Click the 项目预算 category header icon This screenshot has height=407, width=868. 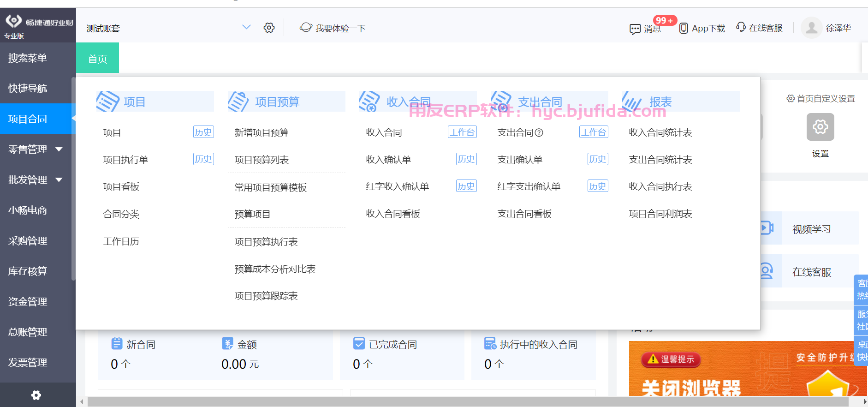click(238, 101)
